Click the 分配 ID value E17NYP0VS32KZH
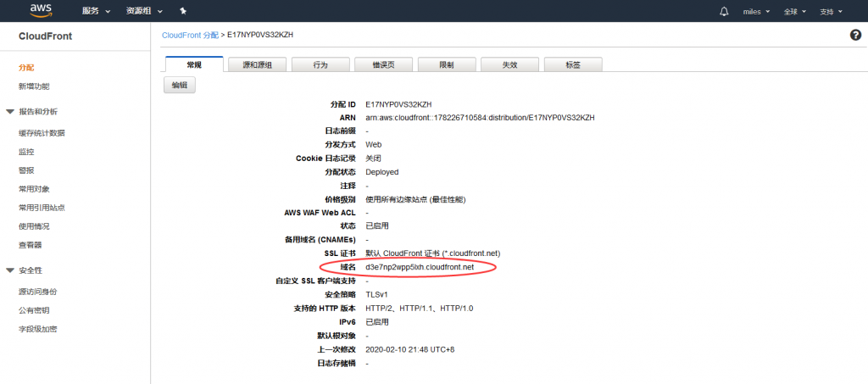Screen dimensions: 868x384 tap(398, 104)
